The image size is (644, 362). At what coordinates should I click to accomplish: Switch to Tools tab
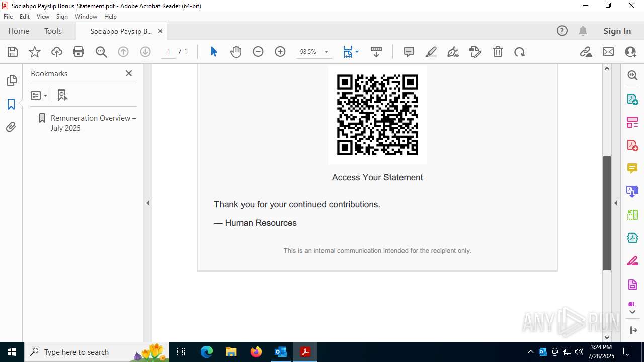pyautogui.click(x=53, y=31)
